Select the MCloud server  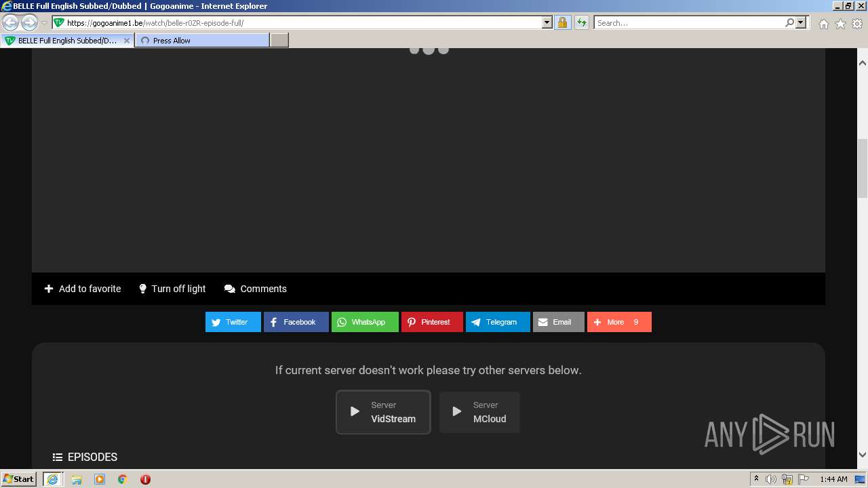[x=479, y=412]
